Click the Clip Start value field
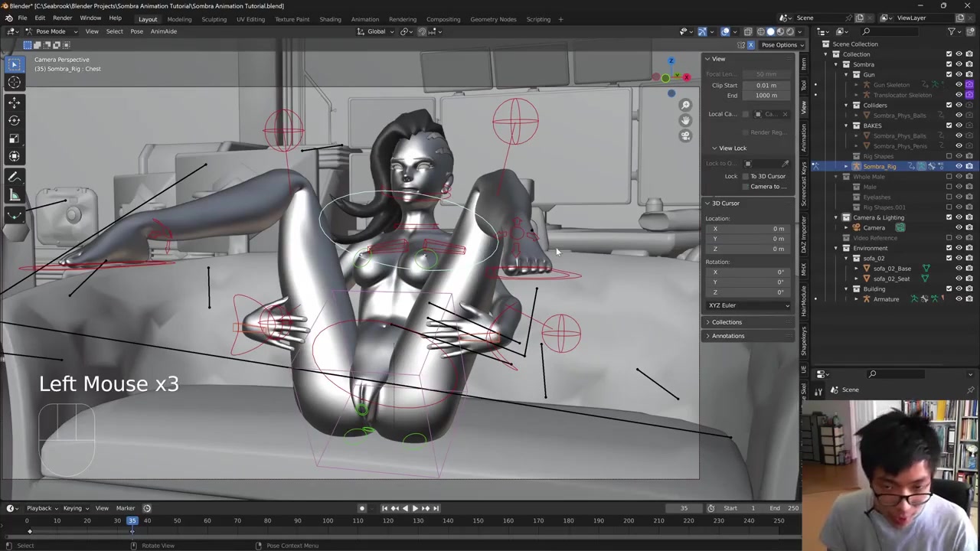 tap(765, 85)
